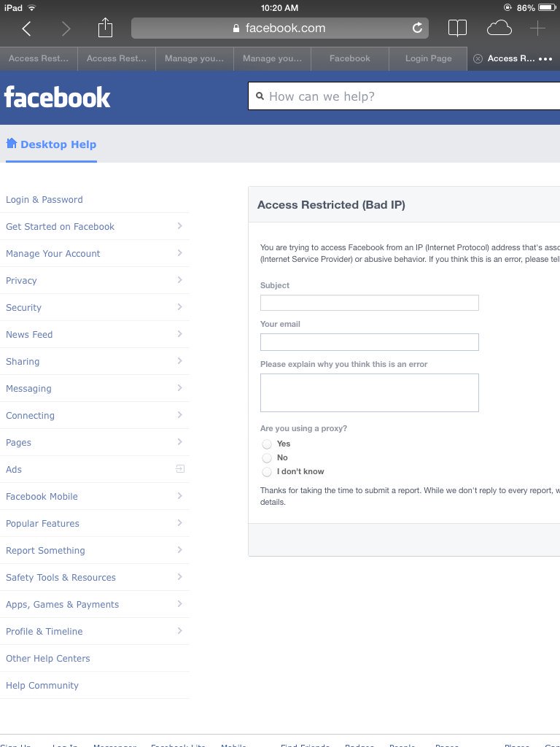This screenshot has height=747, width=560.
Task: Click the Desktop Help home icon
Action: click(12, 143)
